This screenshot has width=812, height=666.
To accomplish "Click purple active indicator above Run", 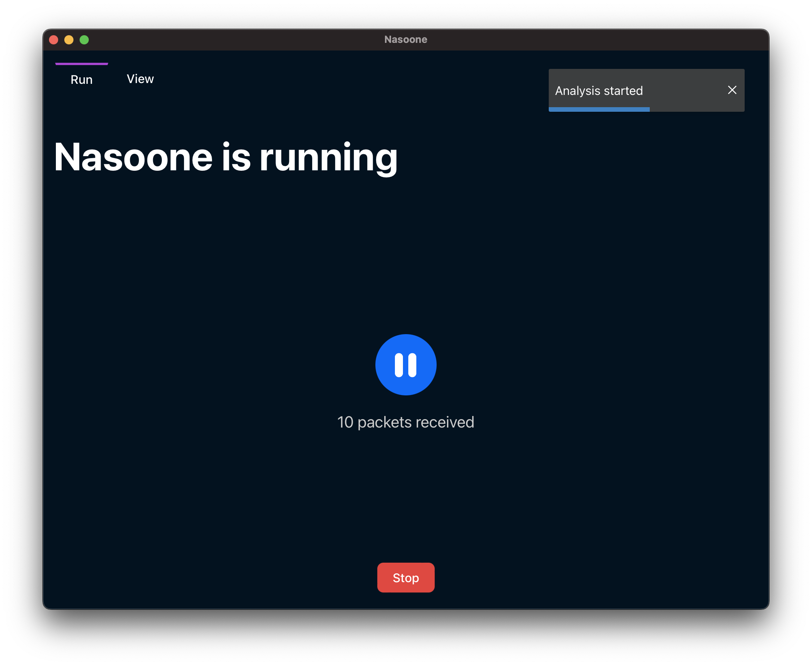I will click(82, 64).
